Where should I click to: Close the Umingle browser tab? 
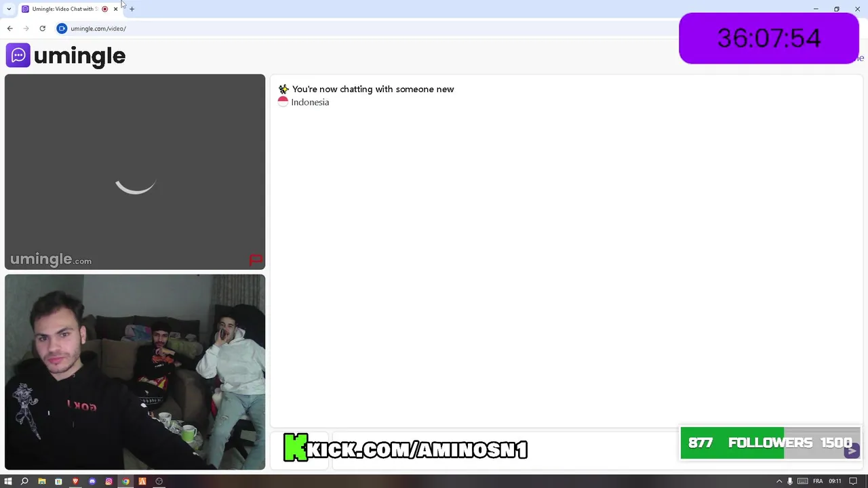(x=115, y=9)
